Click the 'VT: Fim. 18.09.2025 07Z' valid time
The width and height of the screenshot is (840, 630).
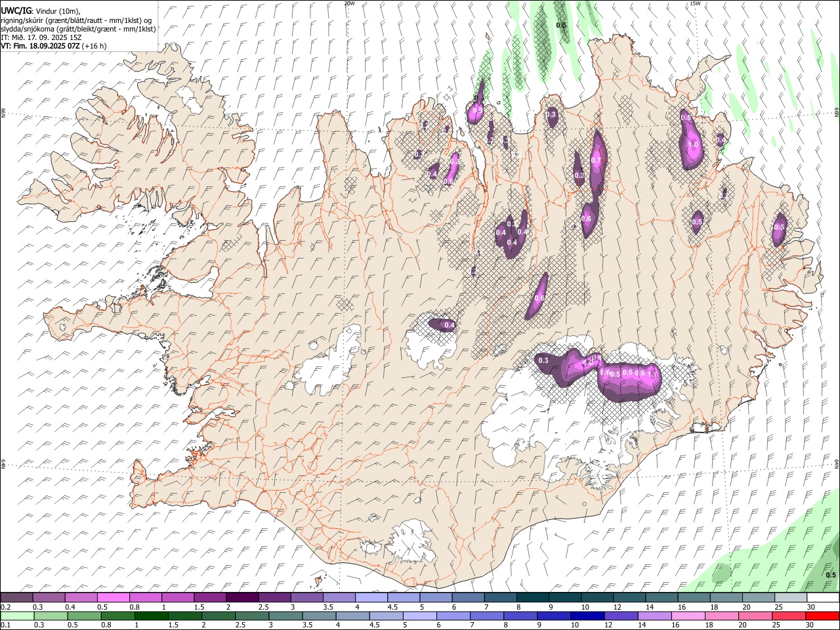tap(41, 46)
